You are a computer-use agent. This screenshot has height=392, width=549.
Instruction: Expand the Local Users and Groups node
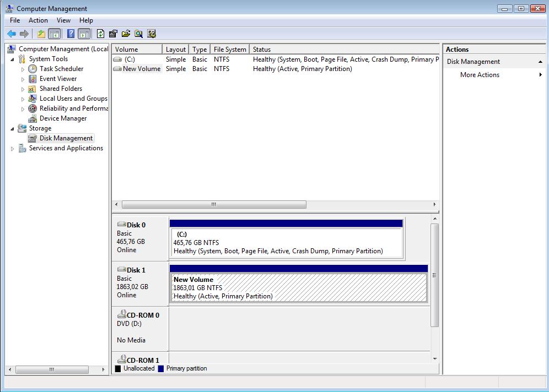(23, 99)
